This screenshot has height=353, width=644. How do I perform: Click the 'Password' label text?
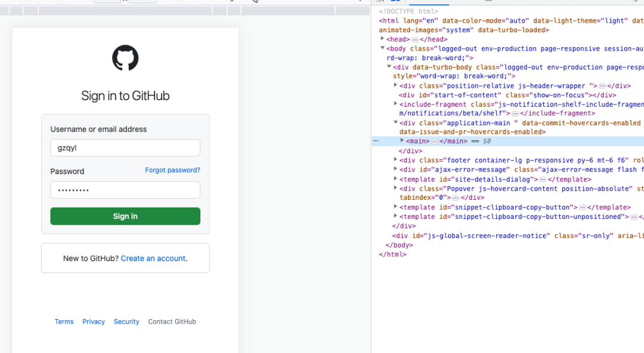67,171
